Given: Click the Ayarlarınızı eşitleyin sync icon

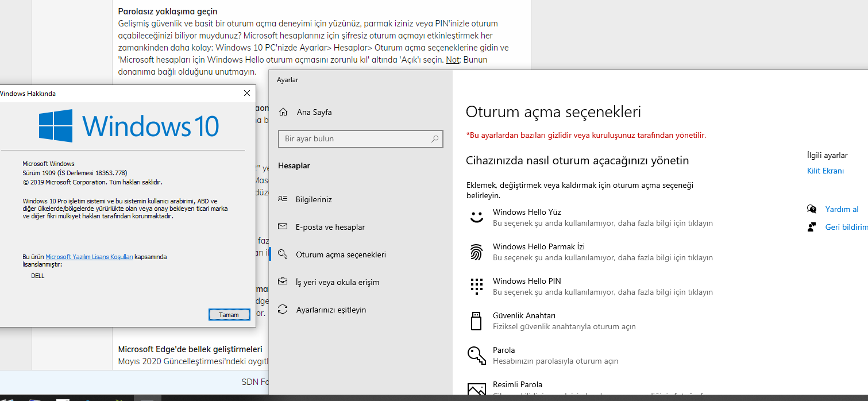Looking at the screenshot, I should [x=283, y=310].
